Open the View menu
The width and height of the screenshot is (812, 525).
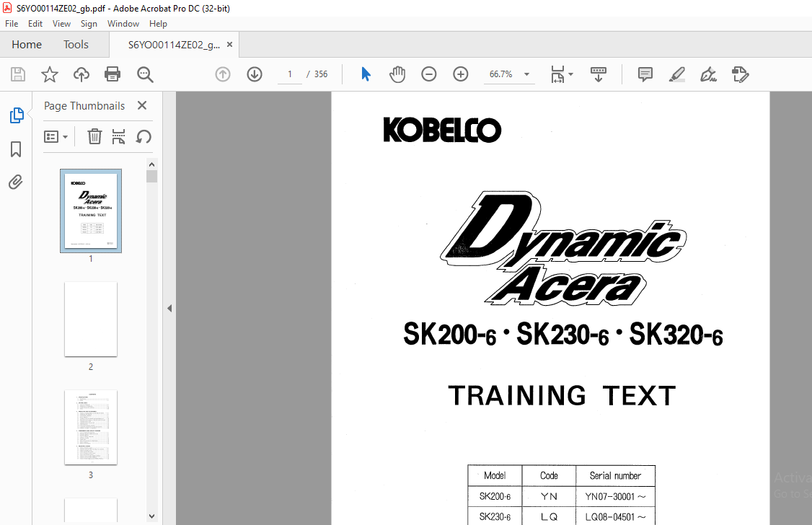(x=61, y=24)
